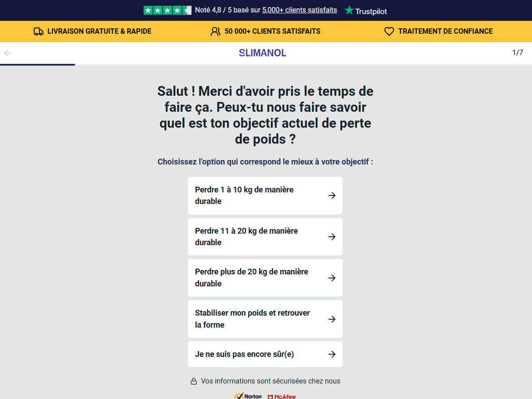Click 'LIVRAISON GRATUITE & RAPIDE' text

99,31
